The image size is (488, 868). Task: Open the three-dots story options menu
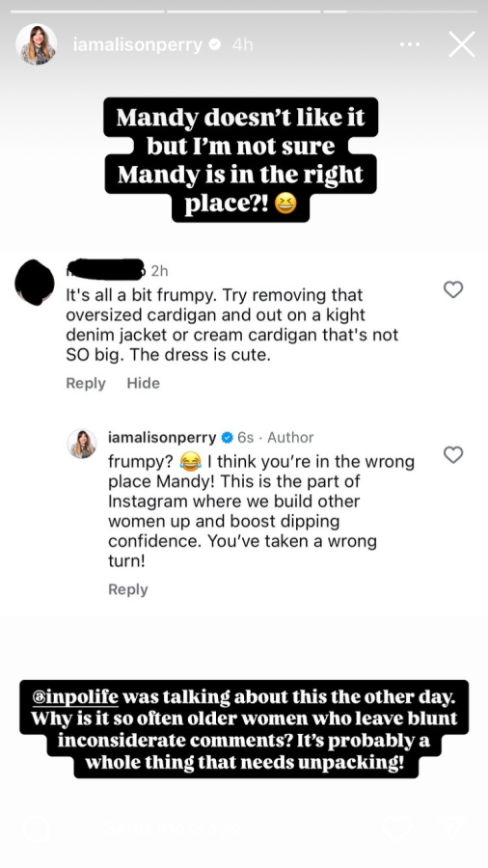(x=410, y=44)
